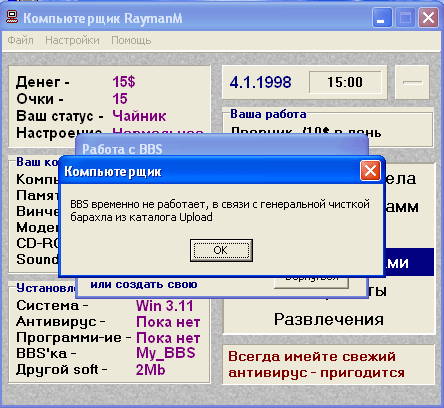Click the Антивирус value Пока нет
Viewport: 444px width, 408px height.
[x=168, y=322]
